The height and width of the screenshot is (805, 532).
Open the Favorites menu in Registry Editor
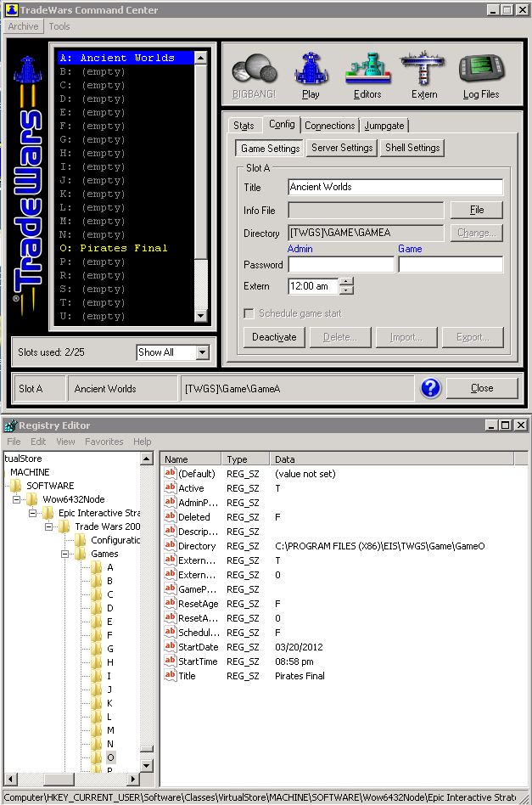coord(104,442)
